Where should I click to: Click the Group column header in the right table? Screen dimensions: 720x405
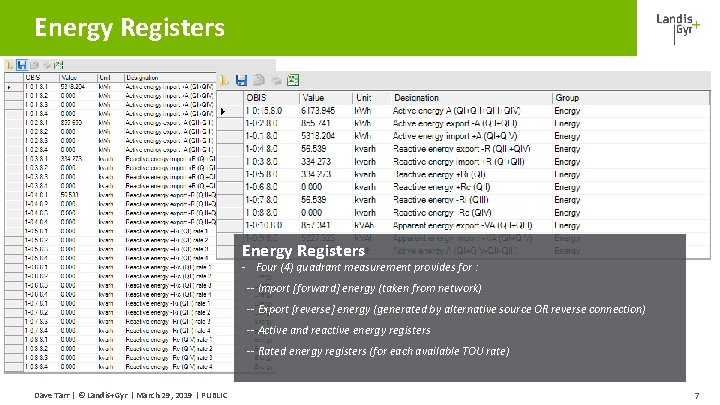(x=630, y=98)
